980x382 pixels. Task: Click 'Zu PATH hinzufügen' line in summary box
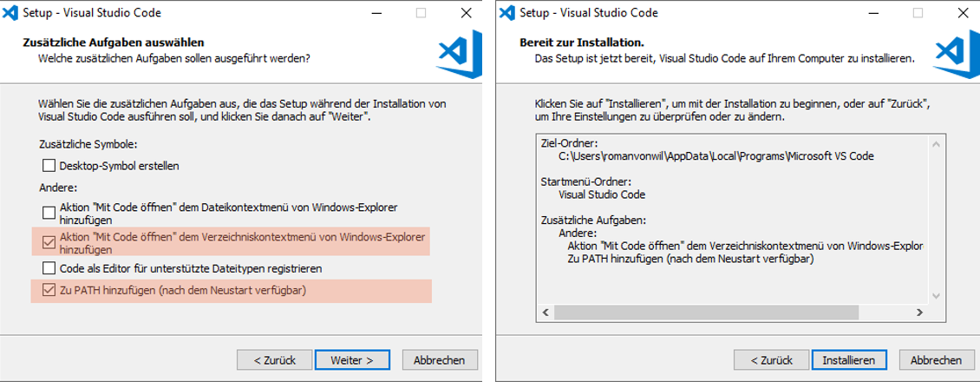[690, 258]
